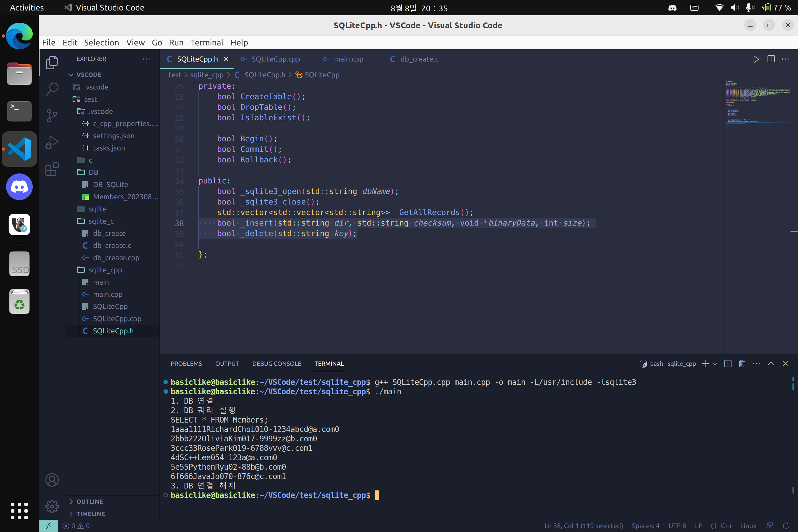Viewport: 798px width, 532px height.
Task: Kill the terminal with trash icon
Action: [742, 364]
